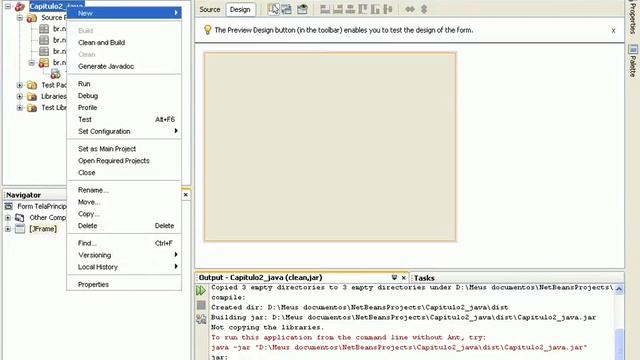Collapse the Capitulo2_java project node
Image resolution: width=640 pixels, height=360 pixels.
[8, 6]
